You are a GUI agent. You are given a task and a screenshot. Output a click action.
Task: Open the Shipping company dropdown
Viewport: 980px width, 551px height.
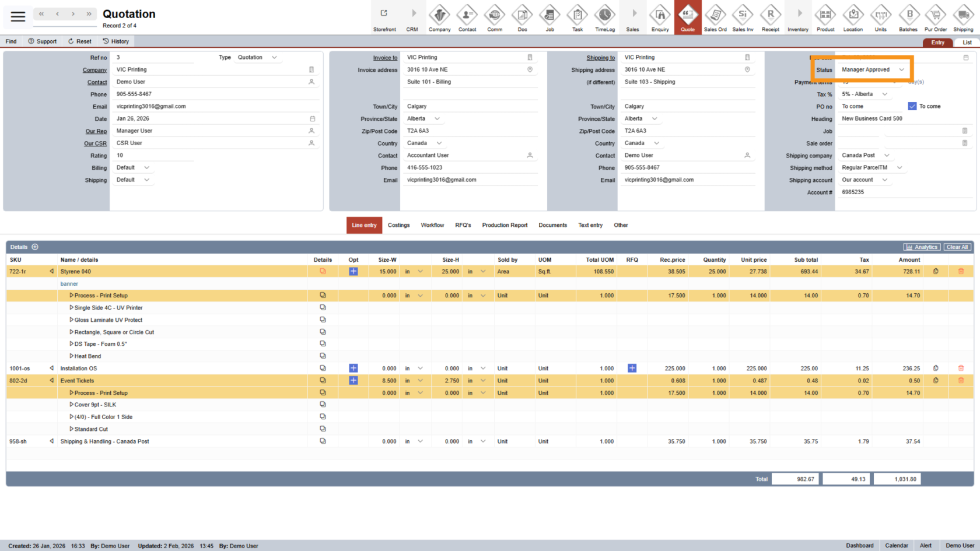click(x=887, y=155)
